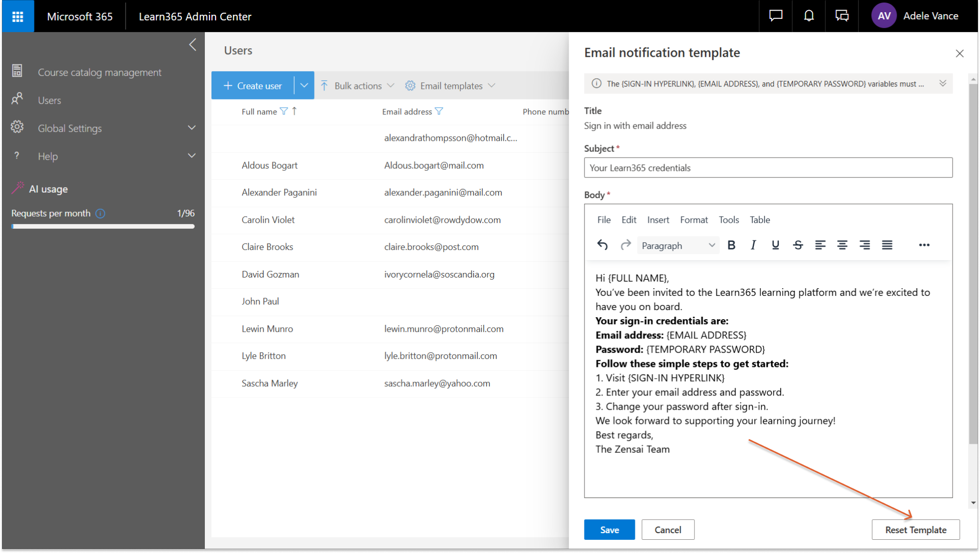Select the David Gozman row

390,274
